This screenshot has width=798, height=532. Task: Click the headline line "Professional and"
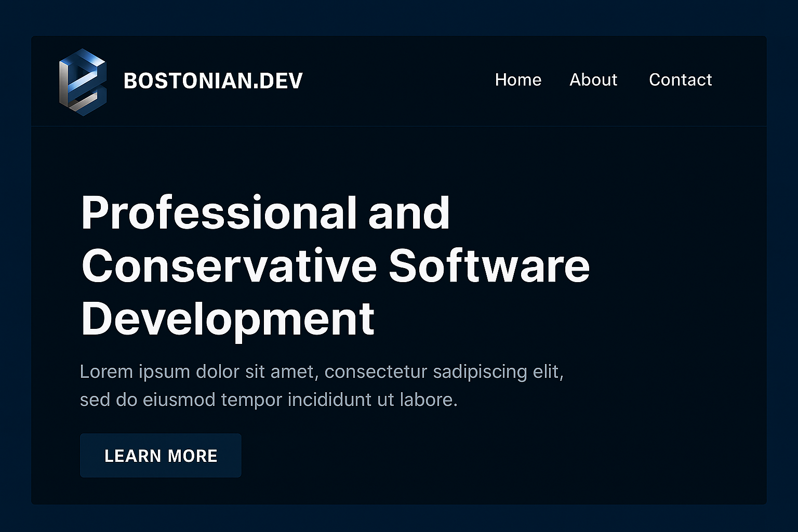click(x=265, y=213)
